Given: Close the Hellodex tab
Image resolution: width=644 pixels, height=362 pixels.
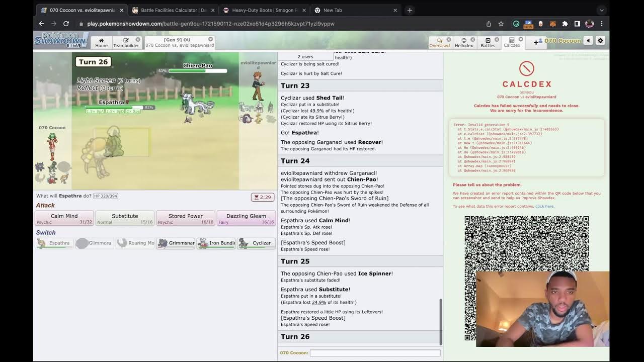Looking at the screenshot, I should [472, 40].
